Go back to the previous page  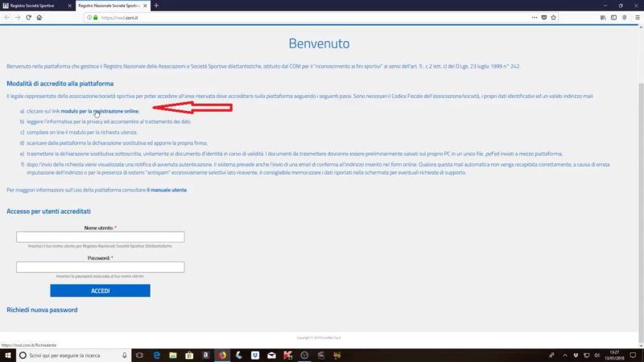pyautogui.click(x=6, y=18)
